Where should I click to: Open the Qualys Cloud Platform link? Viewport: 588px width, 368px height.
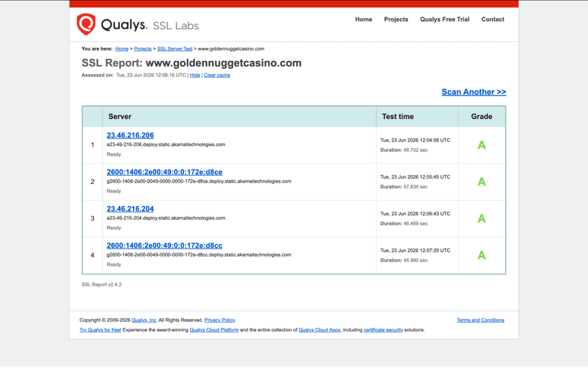tap(214, 330)
